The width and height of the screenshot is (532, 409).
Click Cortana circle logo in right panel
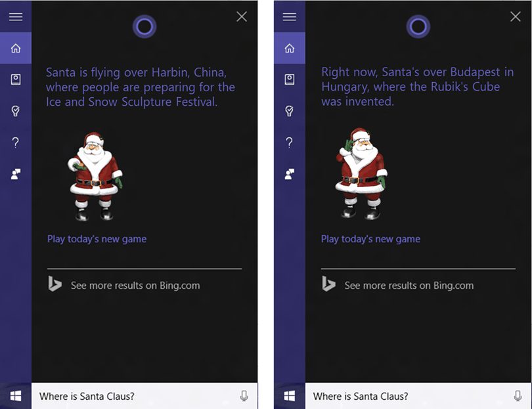click(x=418, y=26)
